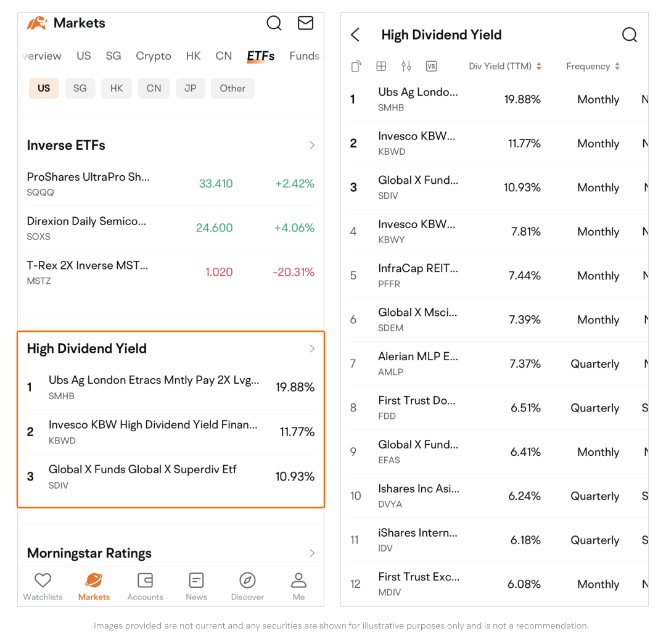This screenshot has width=666, height=644.
Task: Open search on High Dividend Yield page
Action: point(629,35)
